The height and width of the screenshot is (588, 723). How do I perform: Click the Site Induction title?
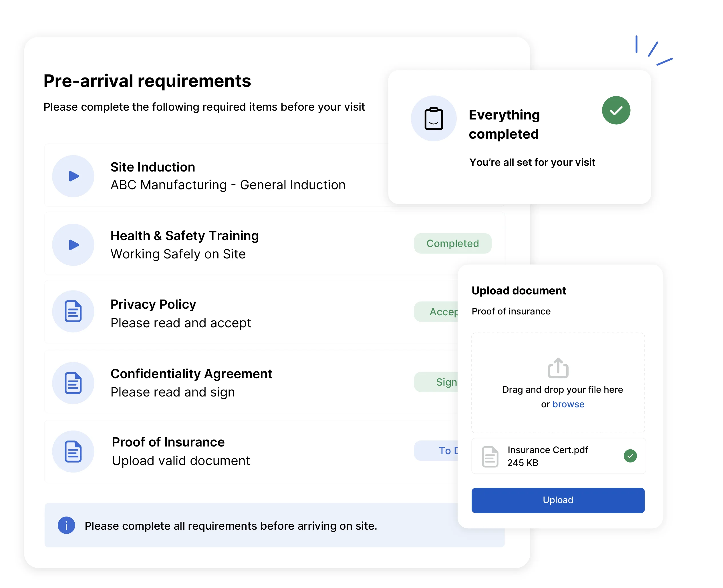(153, 167)
